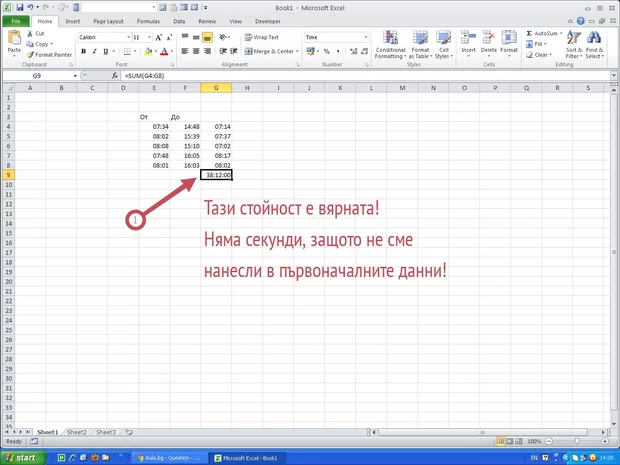The width and height of the screenshot is (620, 465).
Task: Switch to the Insert tab
Action: coord(73,21)
